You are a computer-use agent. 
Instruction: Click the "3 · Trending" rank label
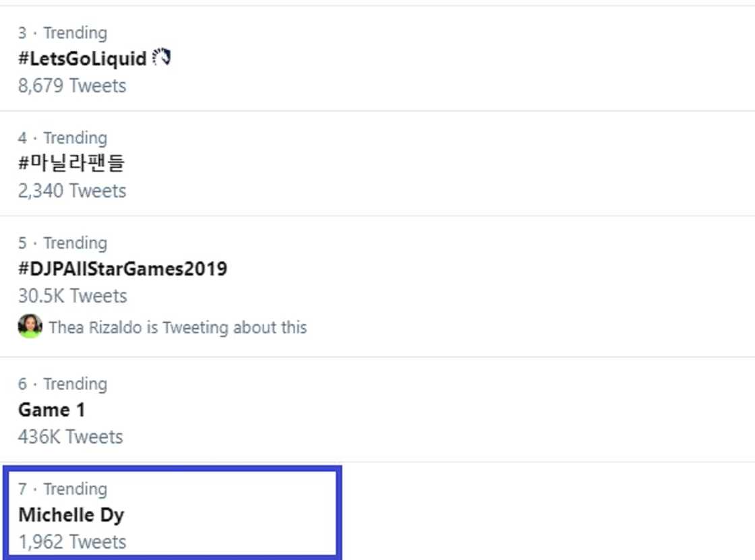coord(63,32)
